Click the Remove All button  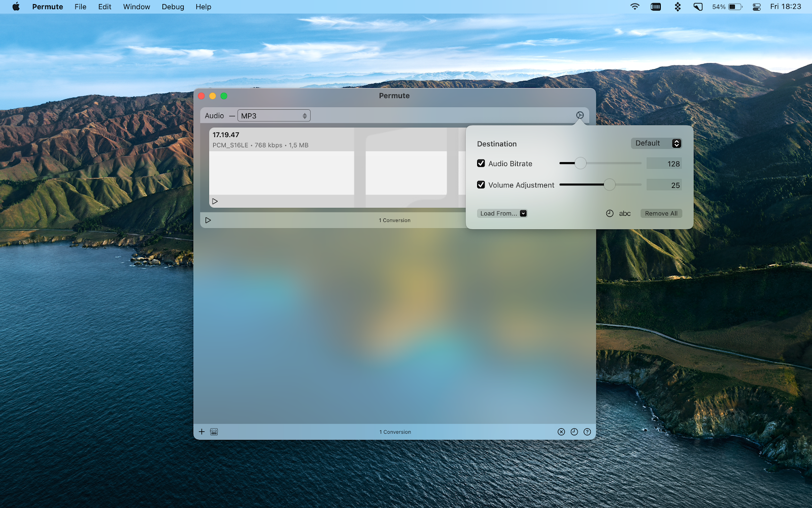point(661,213)
